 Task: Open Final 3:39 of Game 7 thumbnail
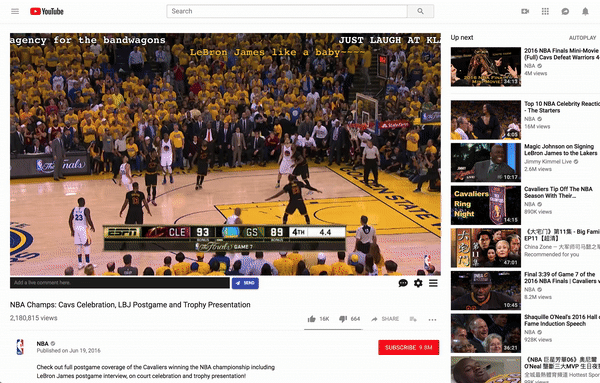click(486, 290)
